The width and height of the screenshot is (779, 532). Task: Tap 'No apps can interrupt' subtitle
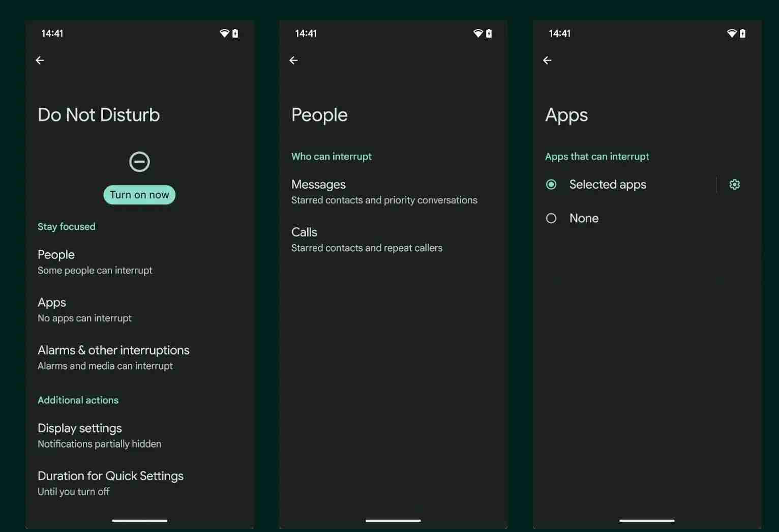pyautogui.click(x=84, y=318)
